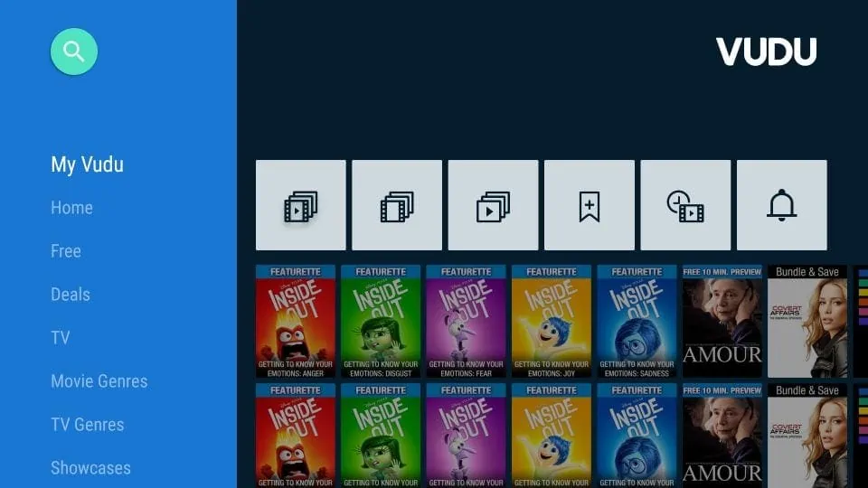Image resolution: width=868 pixels, height=488 pixels.
Task: Select second-row Covert Affairs bundle poster
Action: [807, 436]
